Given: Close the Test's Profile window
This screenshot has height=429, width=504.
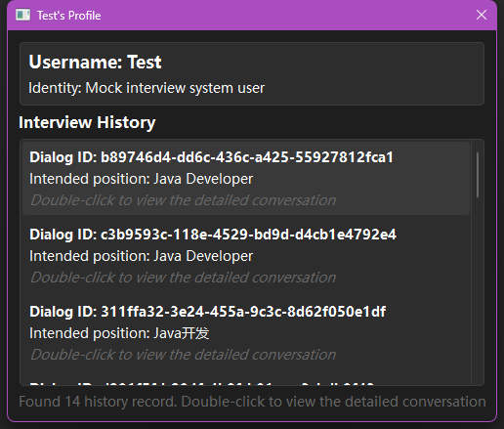Looking at the screenshot, I should [x=482, y=15].
